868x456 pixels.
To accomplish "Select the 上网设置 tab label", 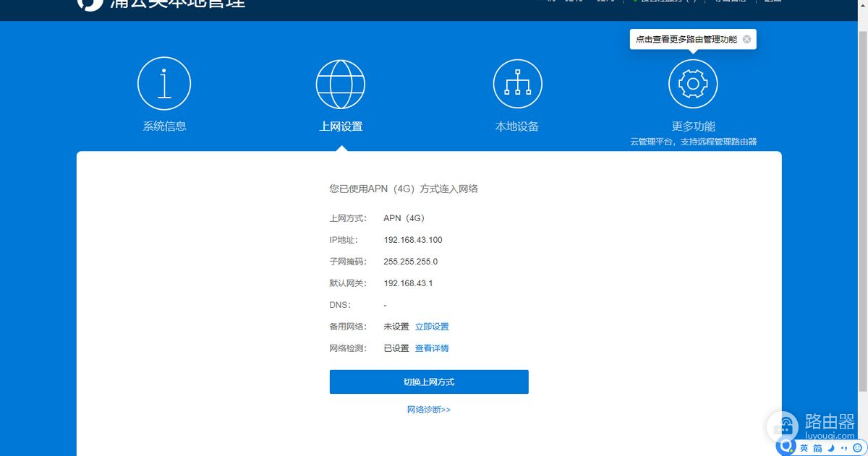I will click(341, 125).
